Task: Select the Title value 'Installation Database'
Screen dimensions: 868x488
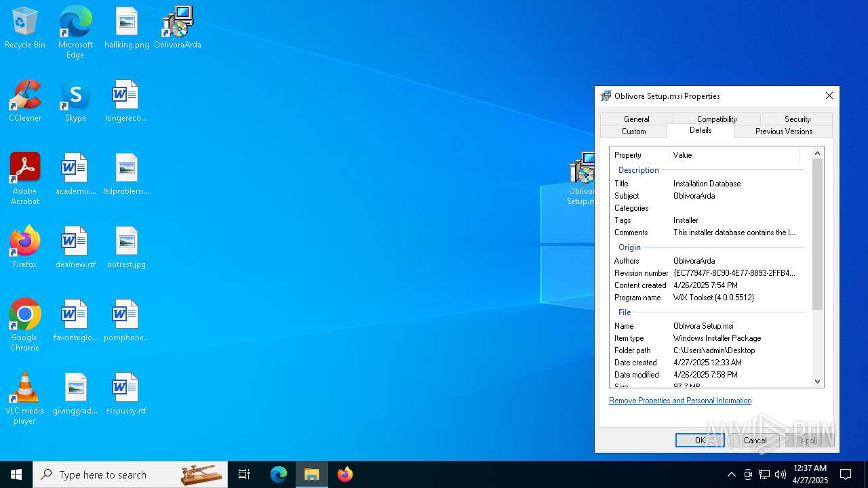Action: (707, 184)
